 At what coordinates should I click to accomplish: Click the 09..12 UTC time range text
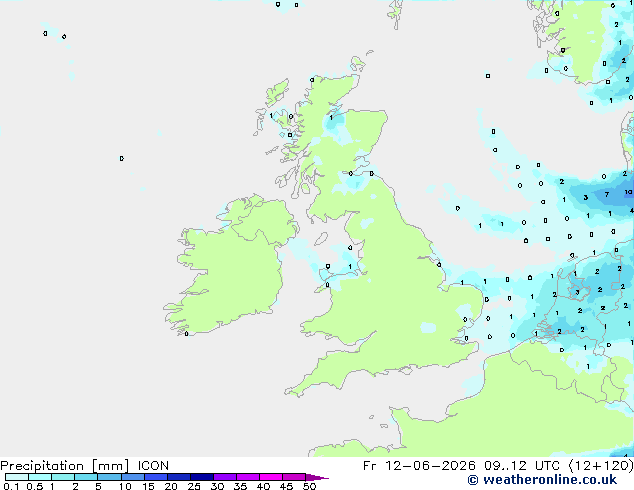[522, 466]
